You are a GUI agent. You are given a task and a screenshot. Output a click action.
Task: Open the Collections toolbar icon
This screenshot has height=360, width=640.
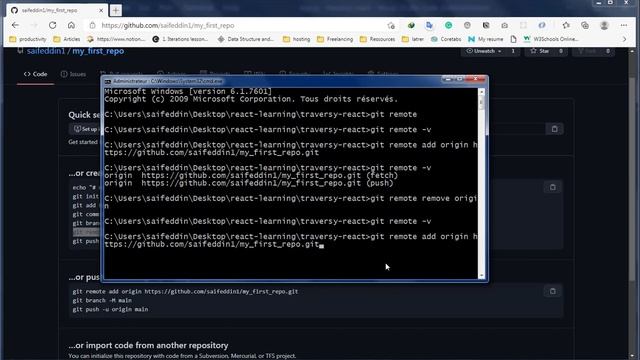tap(585, 25)
